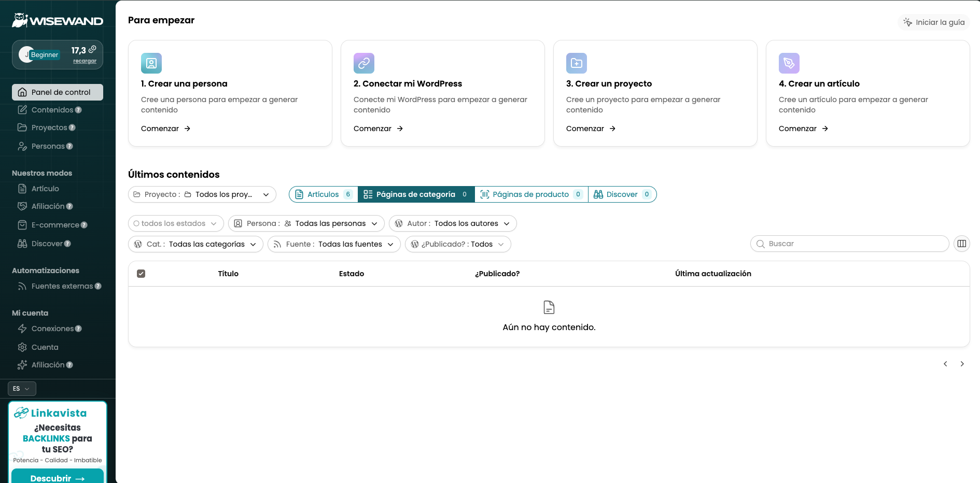Open E-commerce mode in sidebar
This screenshot has width=980, height=483.
click(x=55, y=225)
